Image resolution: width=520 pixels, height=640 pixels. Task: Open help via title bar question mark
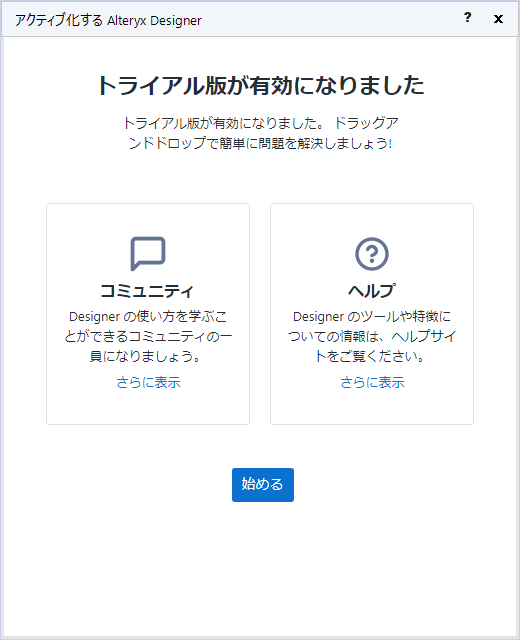[x=467, y=18]
